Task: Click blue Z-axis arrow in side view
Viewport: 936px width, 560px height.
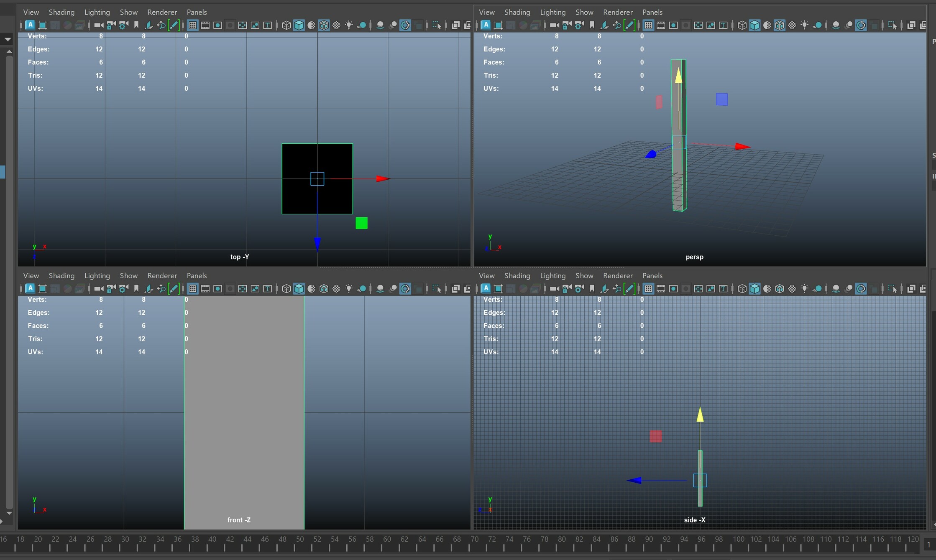Action: [634, 481]
